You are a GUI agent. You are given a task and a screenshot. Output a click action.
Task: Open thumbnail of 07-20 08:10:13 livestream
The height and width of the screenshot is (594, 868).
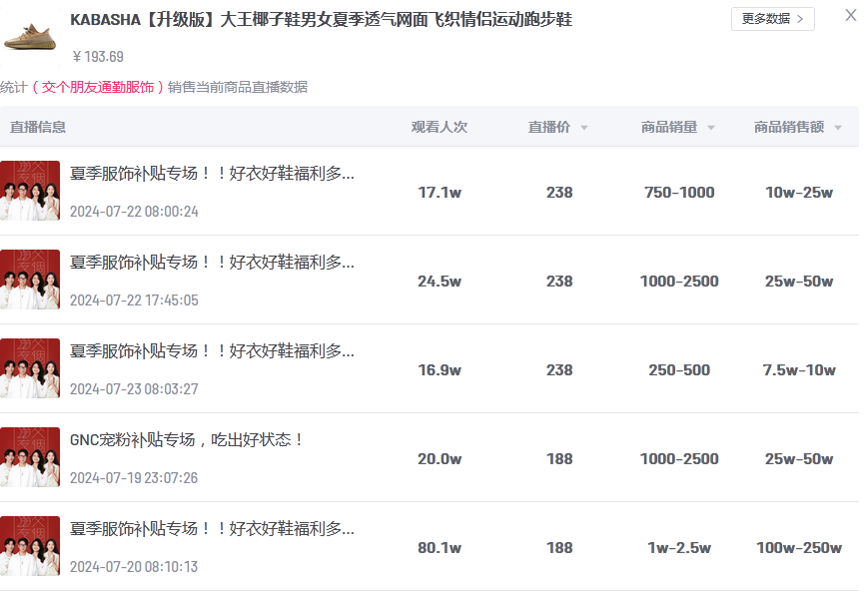(30, 546)
